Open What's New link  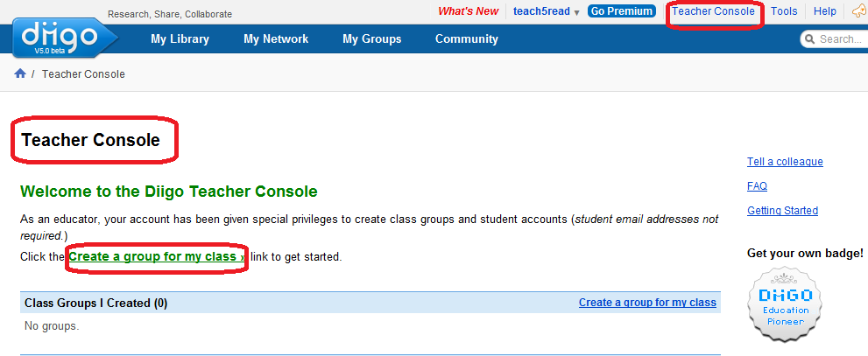pyautogui.click(x=468, y=11)
